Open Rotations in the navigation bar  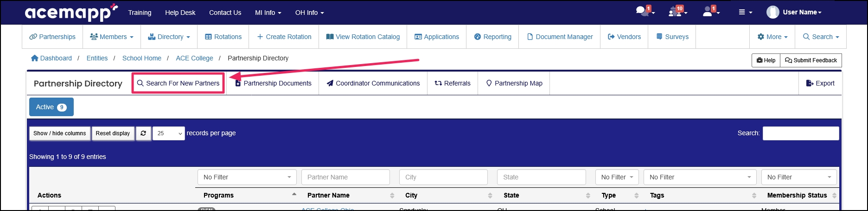click(x=223, y=37)
